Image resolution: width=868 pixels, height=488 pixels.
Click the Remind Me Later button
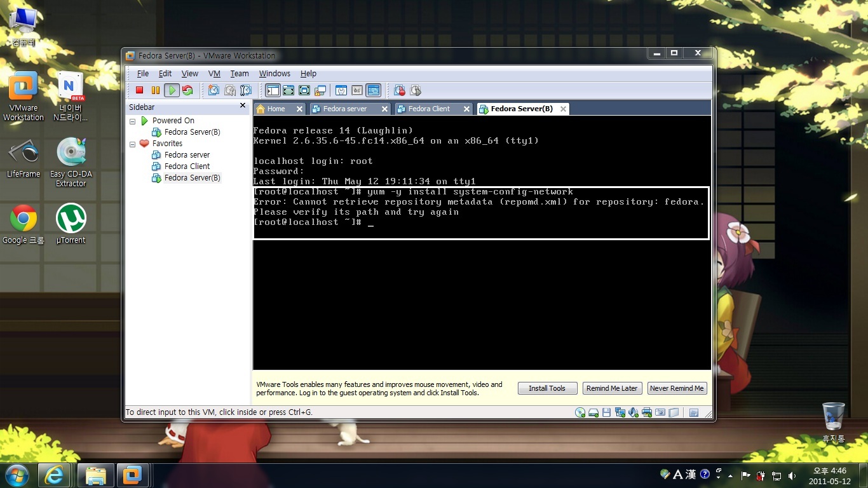coord(612,388)
